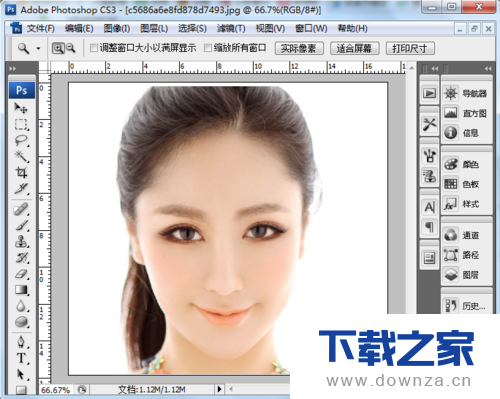
Task: Open the 图像(I) menu
Action: tap(117, 29)
